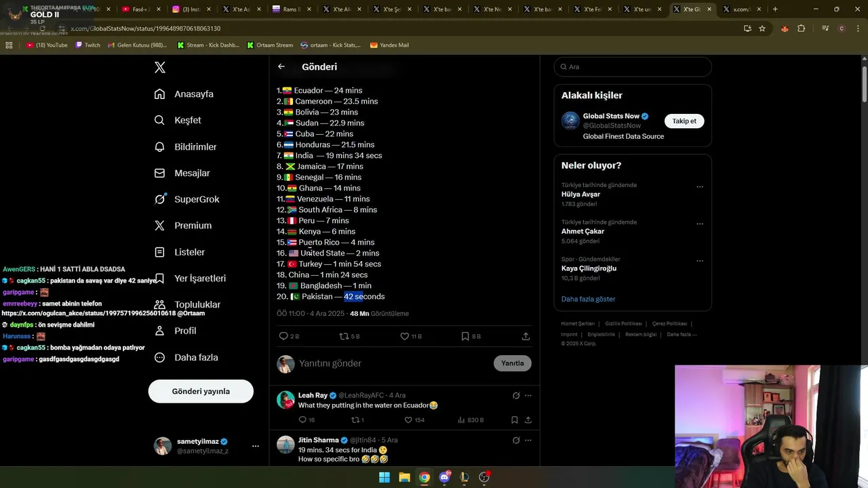Open Jitin Sharma's profile name
The height and width of the screenshot is (488, 868).
[319, 440]
